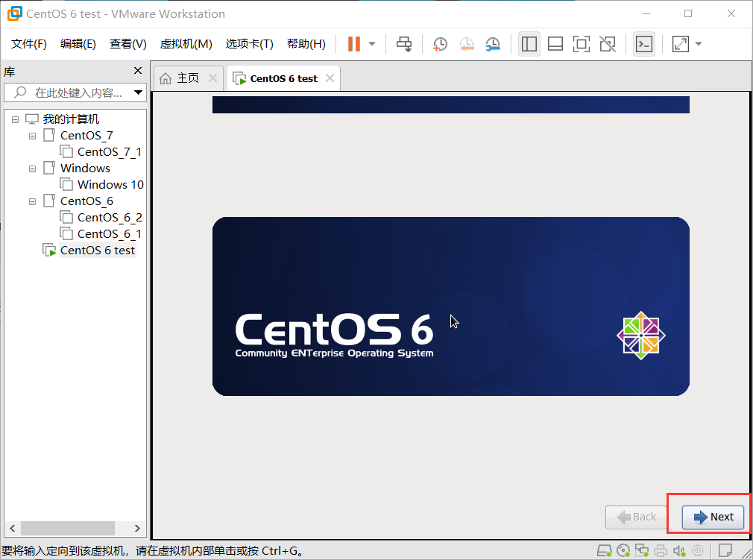This screenshot has height=560, width=753.
Task: Open the suspend button dropdown arrow
Action: point(371,44)
